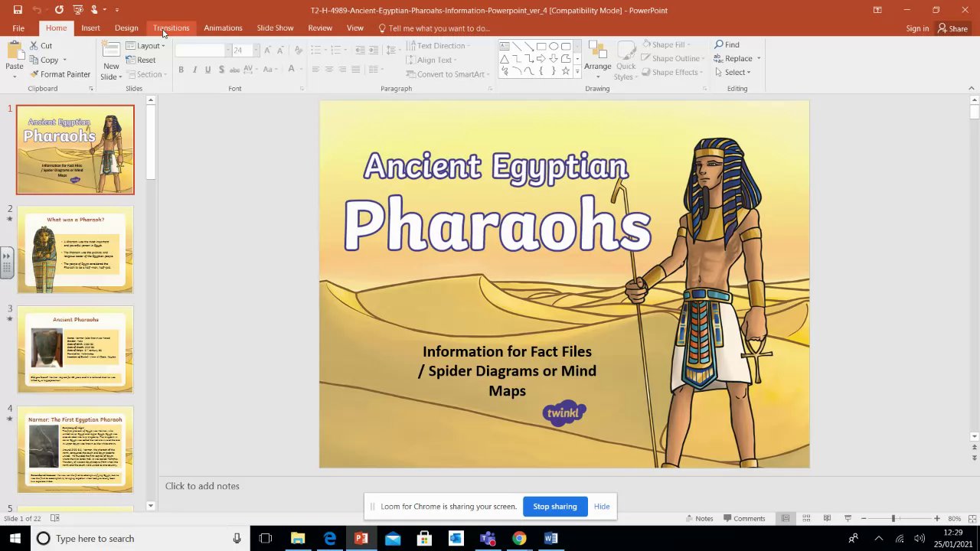Screen dimensions: 980x551
Task: Open the View tab
Action: click(x=355, y=28)
